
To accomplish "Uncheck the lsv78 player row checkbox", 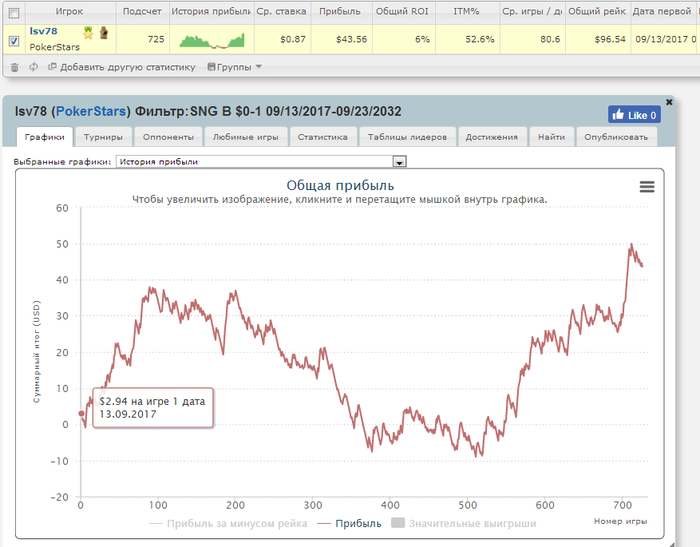I will [x=14, y=41].
